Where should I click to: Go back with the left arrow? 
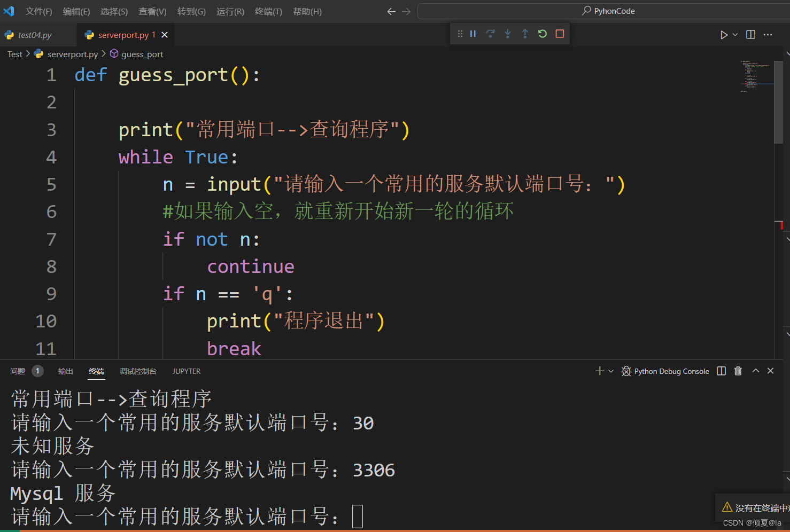pos(391,11)
